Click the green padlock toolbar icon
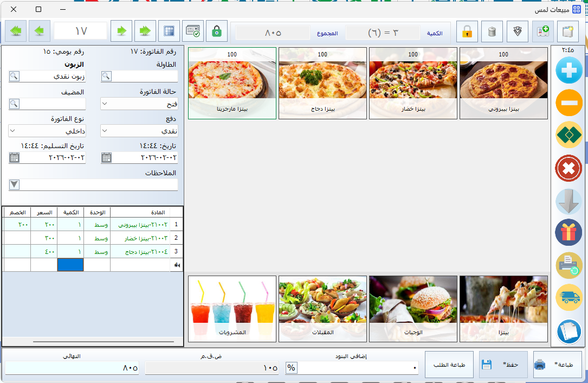588x383 pixels. point(217,31)
